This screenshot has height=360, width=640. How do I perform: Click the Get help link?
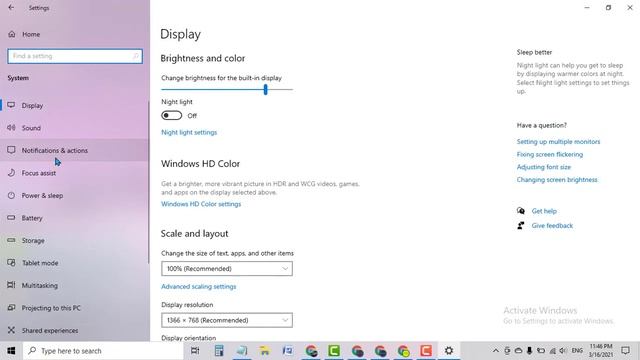[544, 211]
